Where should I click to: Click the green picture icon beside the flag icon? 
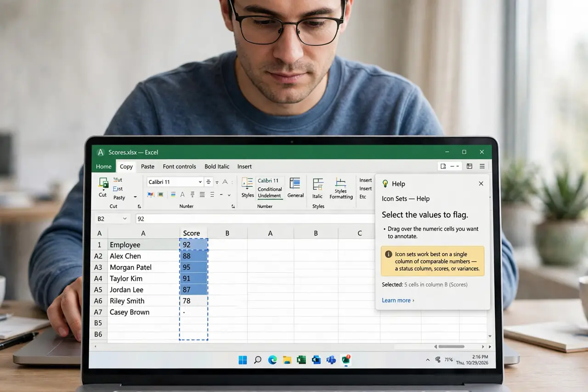click(x=160, y=195)
